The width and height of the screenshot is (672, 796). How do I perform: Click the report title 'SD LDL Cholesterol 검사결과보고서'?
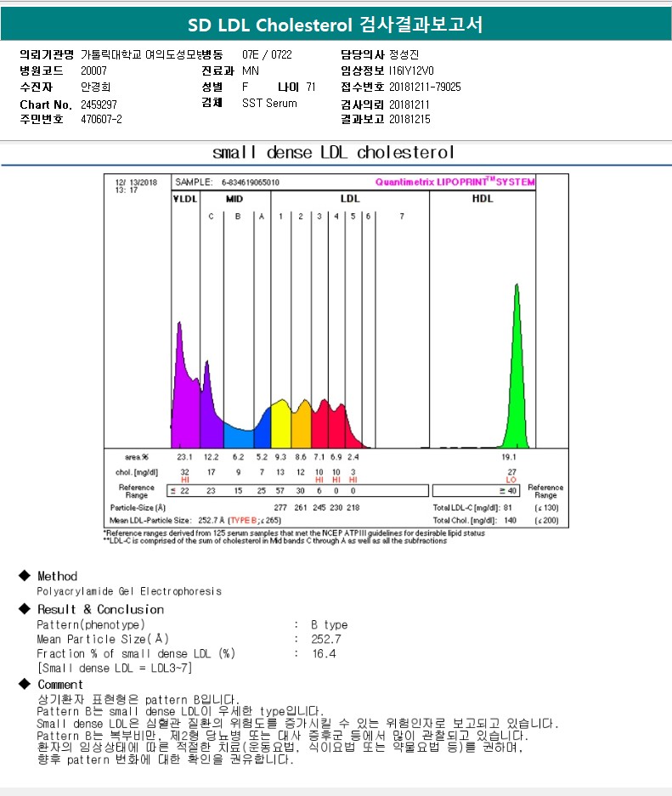335,25
